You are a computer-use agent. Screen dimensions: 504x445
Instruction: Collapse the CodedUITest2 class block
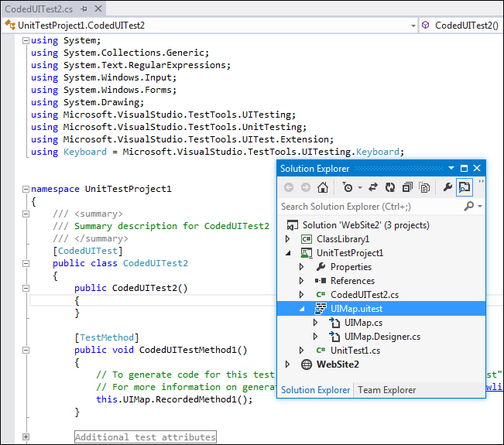click(26, 263)
